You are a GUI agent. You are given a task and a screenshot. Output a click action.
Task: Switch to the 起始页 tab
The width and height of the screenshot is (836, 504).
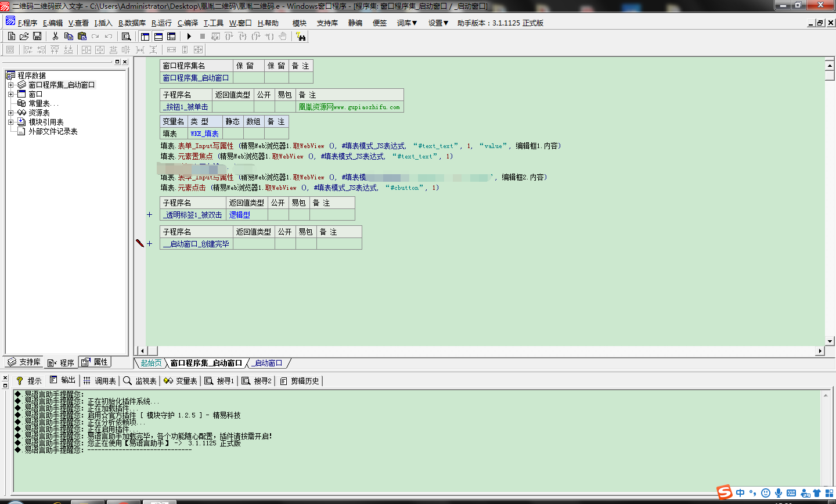pyautogui.click(x=151, y=363)
